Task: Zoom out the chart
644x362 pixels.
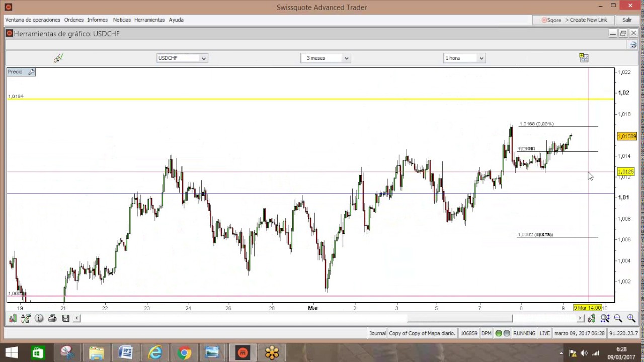Action: click(x=618, y=318)
